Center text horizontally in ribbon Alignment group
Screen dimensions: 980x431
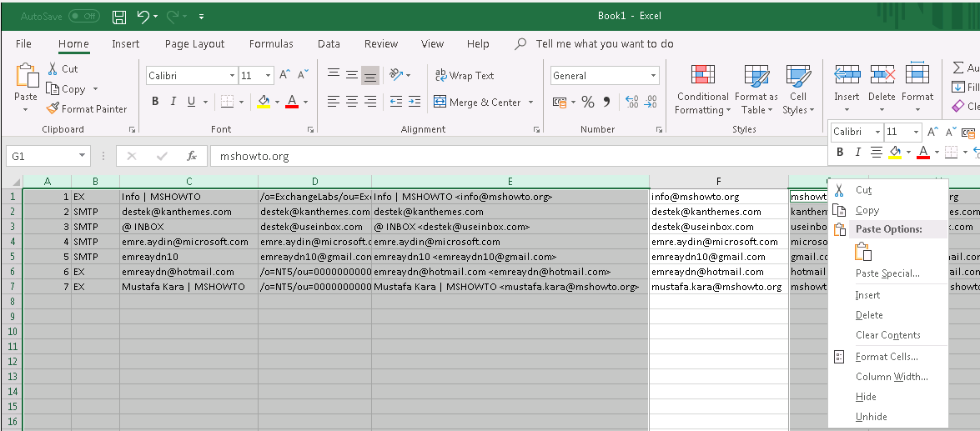coord(352,102)
